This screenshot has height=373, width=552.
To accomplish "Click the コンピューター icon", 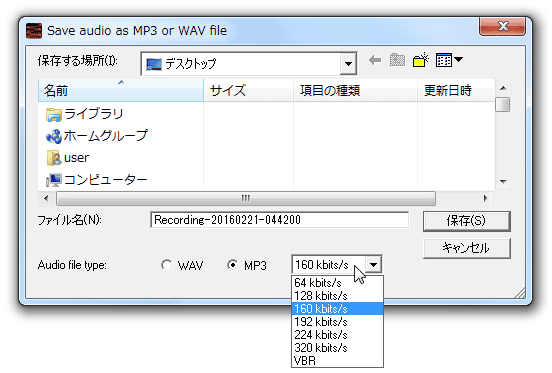I will (x=54, y=180).
